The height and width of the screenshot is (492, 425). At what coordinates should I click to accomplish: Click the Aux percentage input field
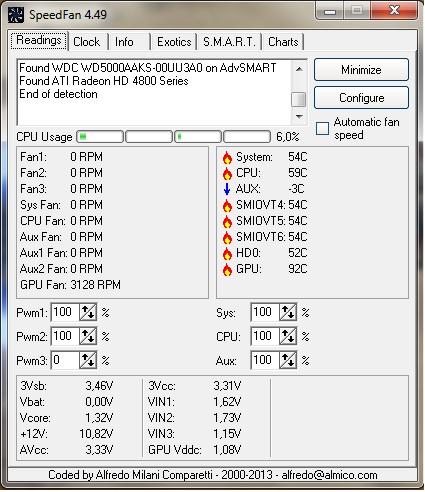coord(265,360)
